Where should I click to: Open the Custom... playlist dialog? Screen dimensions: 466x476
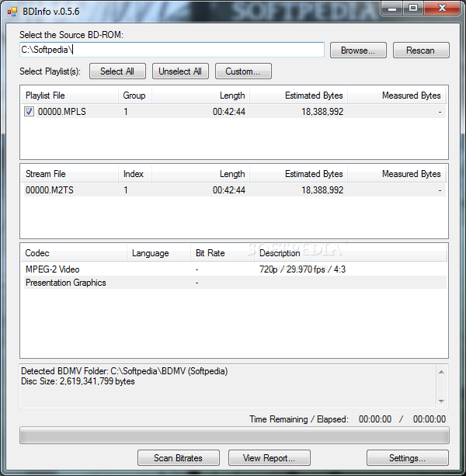click(243, 71)
